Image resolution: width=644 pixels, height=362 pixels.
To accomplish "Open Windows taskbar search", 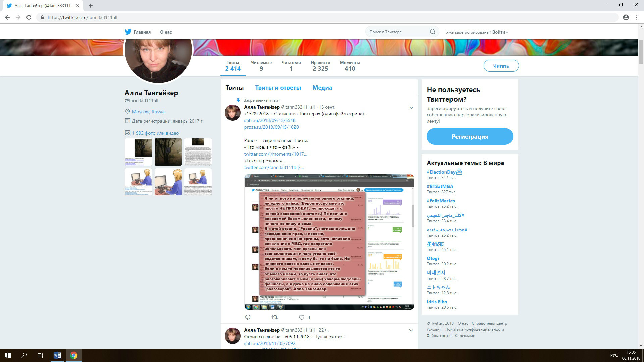I will point(24,355).
